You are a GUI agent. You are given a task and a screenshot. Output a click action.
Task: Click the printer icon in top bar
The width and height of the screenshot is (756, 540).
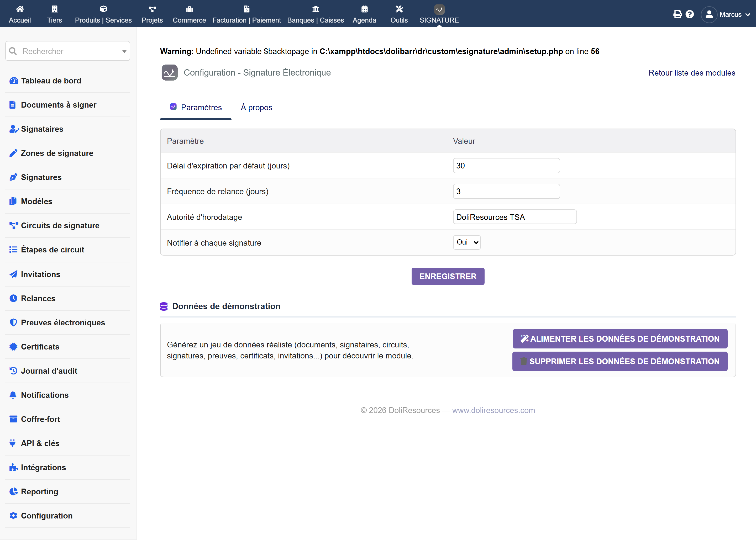click(678, 14)
